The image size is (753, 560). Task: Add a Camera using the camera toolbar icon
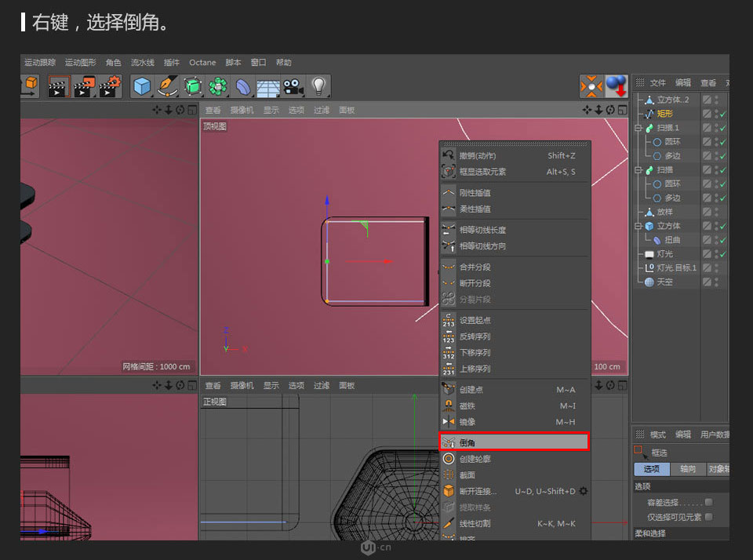(x=292, y=86)
